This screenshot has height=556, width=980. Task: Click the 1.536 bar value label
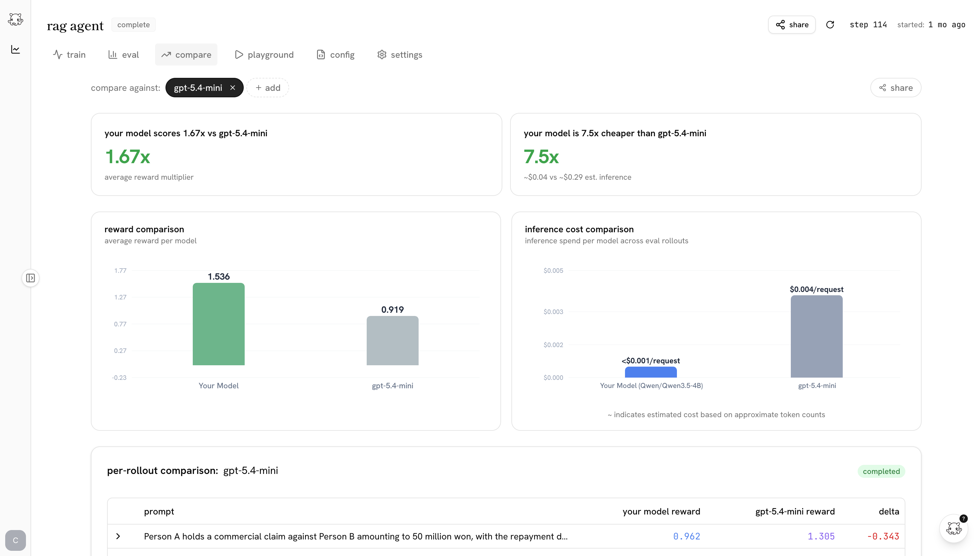coord(219,276)
